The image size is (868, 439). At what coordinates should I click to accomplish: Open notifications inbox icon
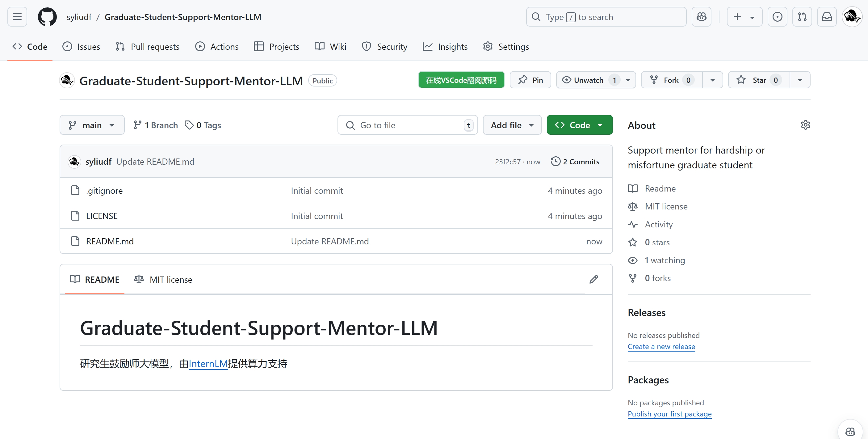point(827,16)
